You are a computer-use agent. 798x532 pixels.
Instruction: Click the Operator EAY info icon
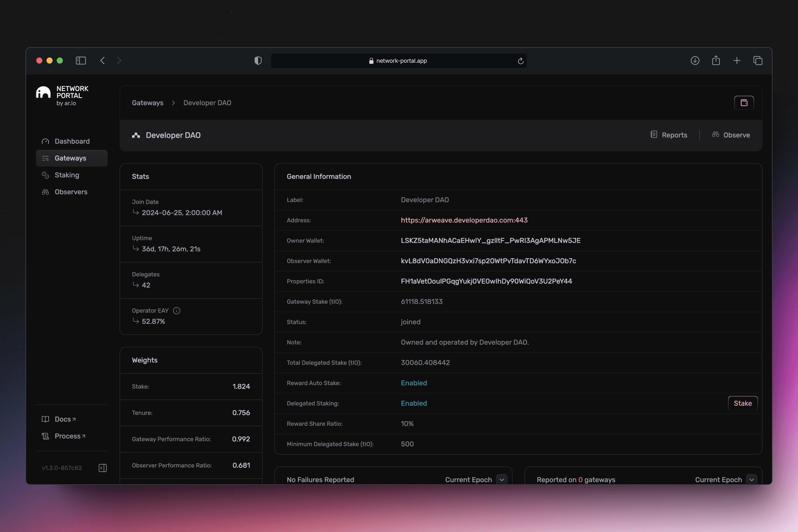(x=176, y=310)
